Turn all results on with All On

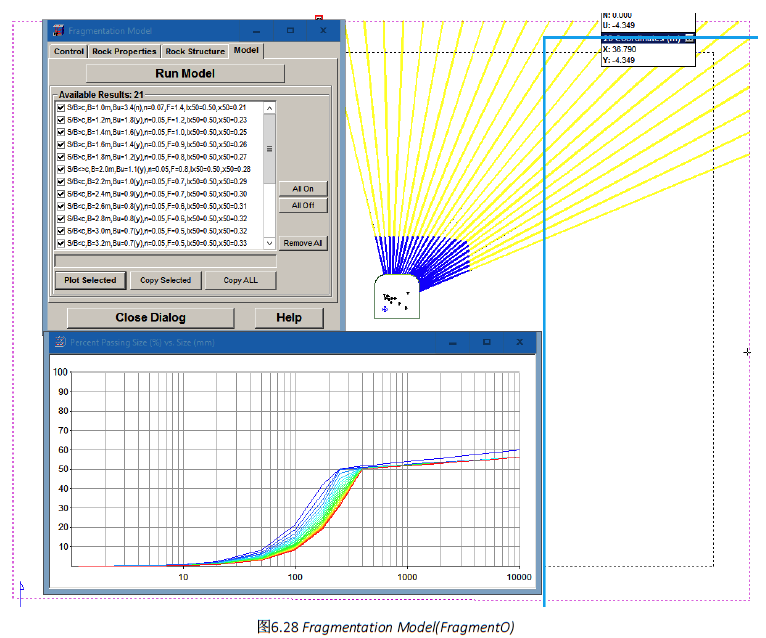click(303, 189)
